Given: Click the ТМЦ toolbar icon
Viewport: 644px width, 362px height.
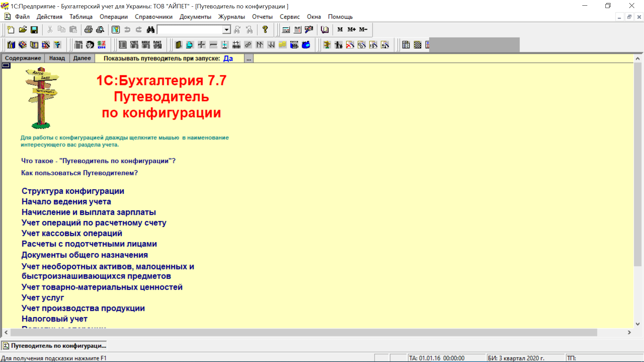Looking at the screenshot, I should (78, 45).
